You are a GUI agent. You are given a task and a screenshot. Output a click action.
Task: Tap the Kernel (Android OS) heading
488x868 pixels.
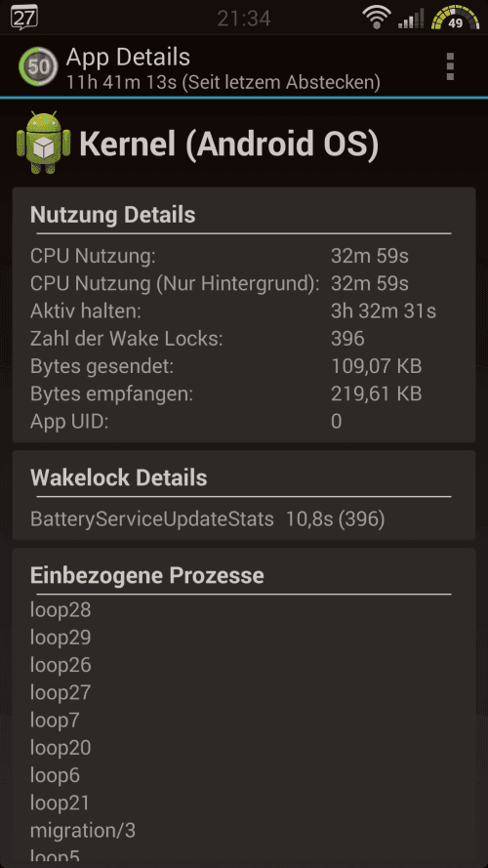pos(229,144)
